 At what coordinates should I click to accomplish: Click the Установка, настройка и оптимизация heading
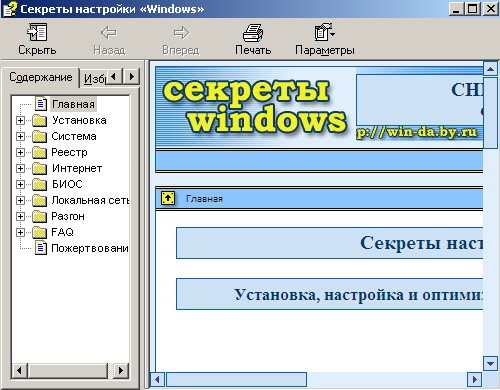pos(330,294)
